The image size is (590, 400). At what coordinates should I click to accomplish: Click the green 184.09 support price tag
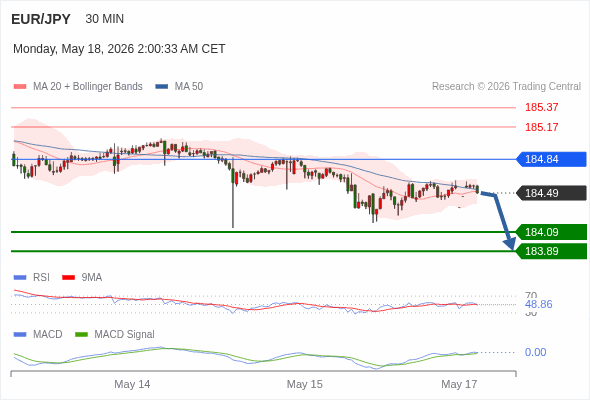551,232
